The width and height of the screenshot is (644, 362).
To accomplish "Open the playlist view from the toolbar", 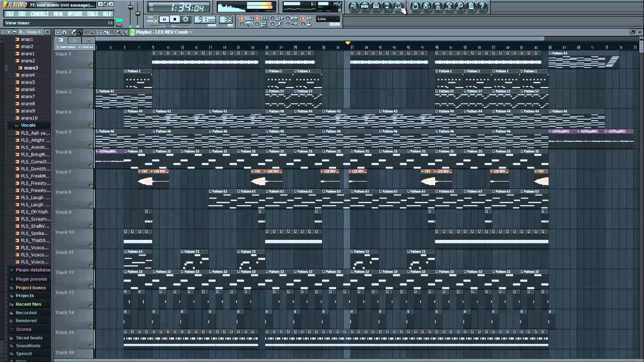I will coord(354,7).
